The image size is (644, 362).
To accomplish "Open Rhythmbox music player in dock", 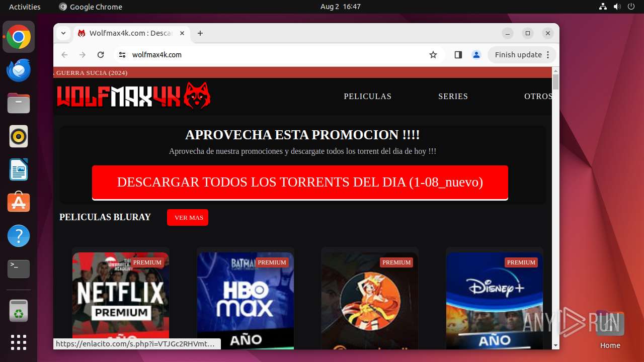I will 19,136.
